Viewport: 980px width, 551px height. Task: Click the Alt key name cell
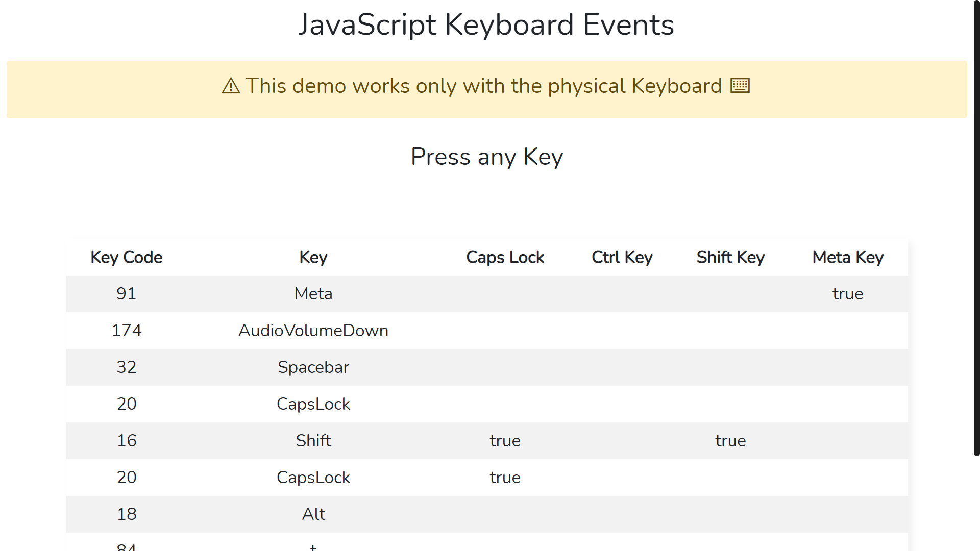[313, 514]
